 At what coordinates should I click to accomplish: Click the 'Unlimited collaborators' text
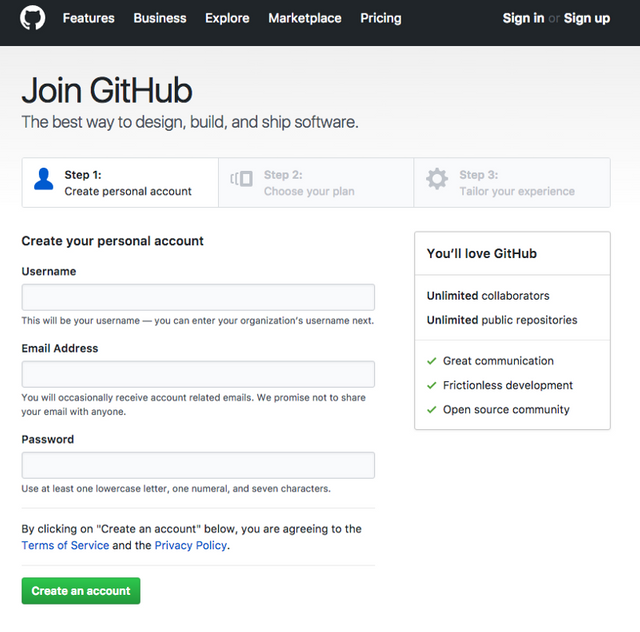click(x=488, y=296)
